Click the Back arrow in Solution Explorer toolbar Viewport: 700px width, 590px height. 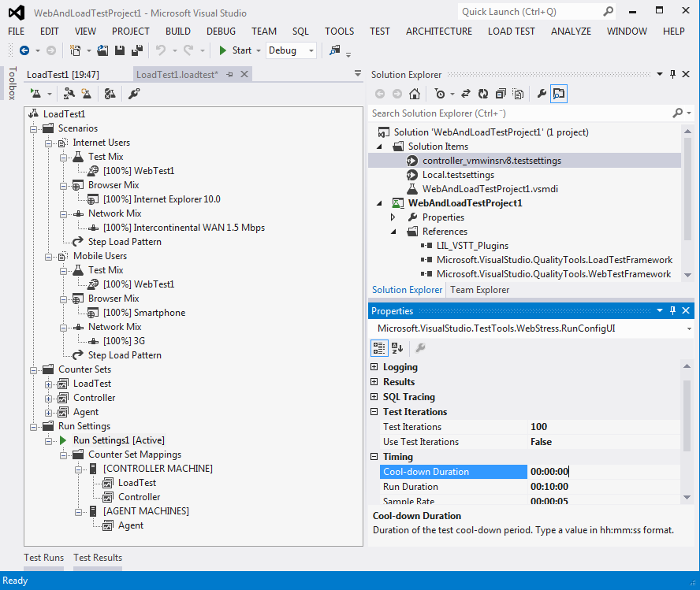tap(380, 94)
